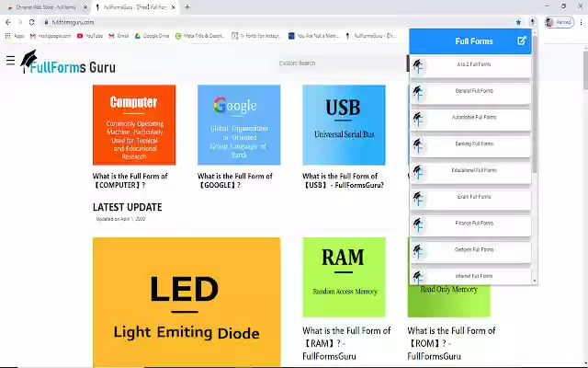Viewport: 588px width, 368px height.
Task: Open a new browser tab
Action: point(187,7)
